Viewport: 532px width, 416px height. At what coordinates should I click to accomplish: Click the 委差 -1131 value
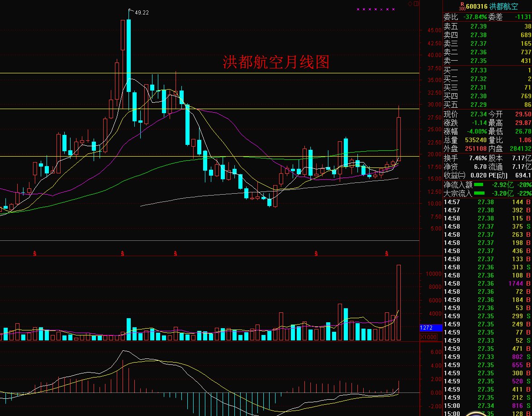pyautogui.click(x=522, y=17)
